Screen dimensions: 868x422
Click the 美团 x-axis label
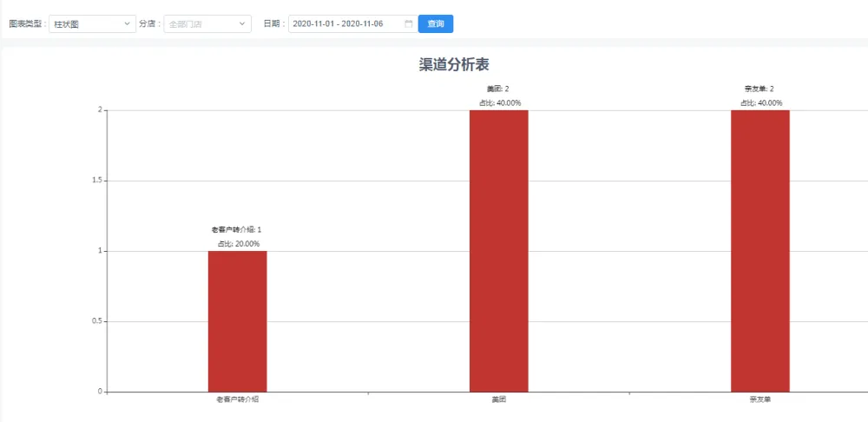point(498,400)
